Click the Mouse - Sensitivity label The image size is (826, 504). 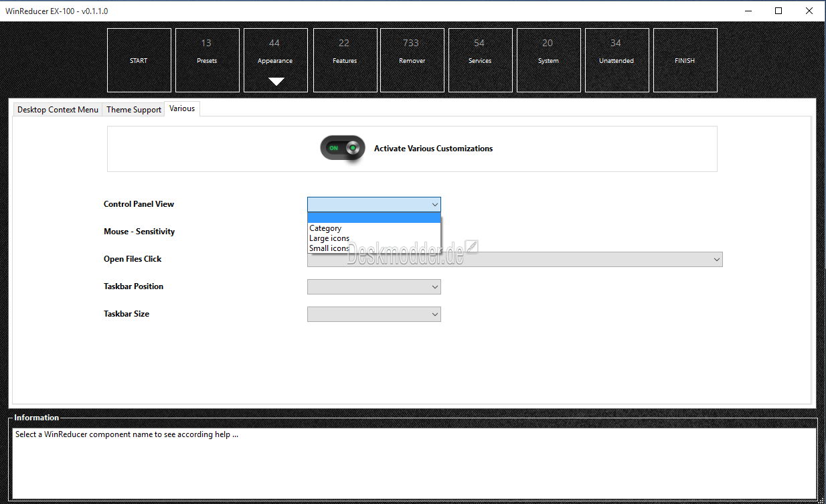pyautogui.click(x=139, y=232)
